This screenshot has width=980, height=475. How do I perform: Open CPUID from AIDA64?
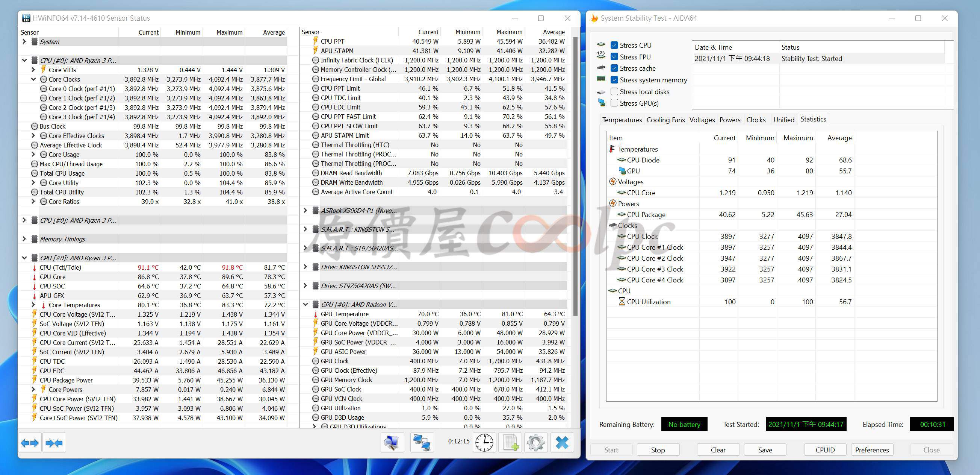pos(825,450)
